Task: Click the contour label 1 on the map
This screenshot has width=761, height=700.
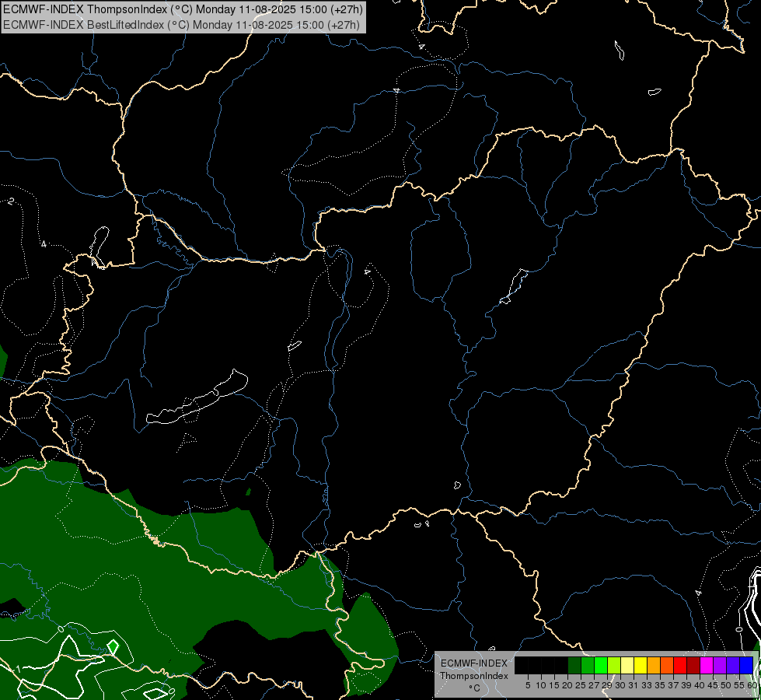Action: pos(18,670)
